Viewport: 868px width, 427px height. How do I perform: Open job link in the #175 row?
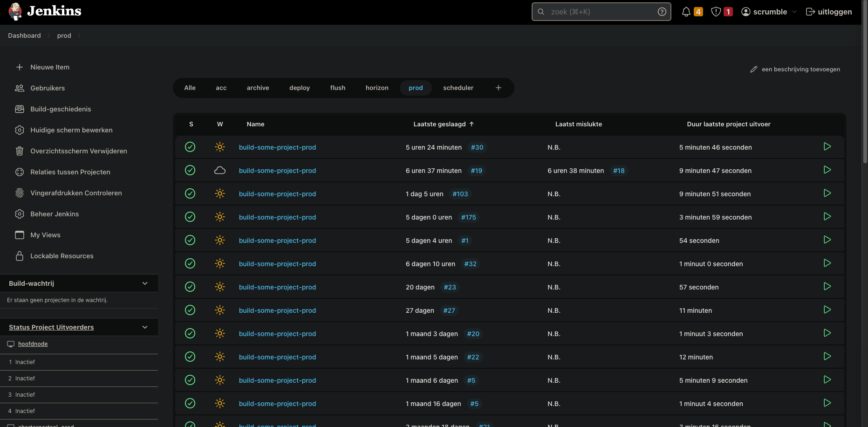(x=277, y=217)
